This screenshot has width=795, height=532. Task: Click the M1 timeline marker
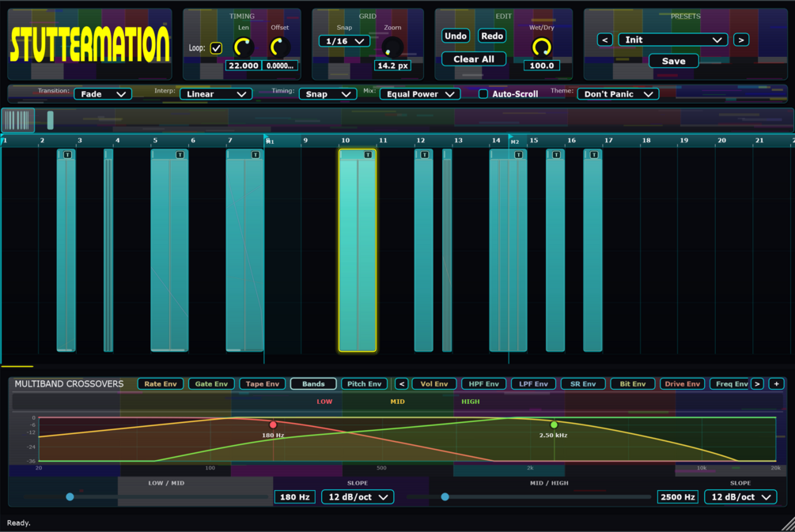click(x=269, y=141)
